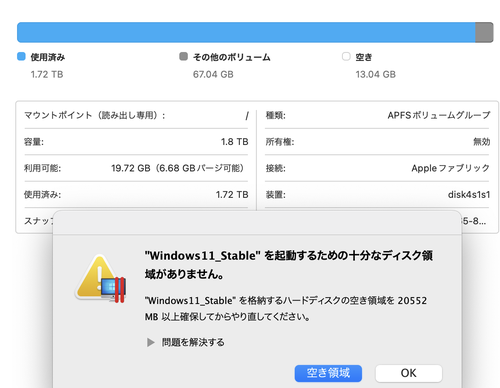Screen dimensions: 500x388
Task: Click the gray other-volumes segment of the storage bar
Action: click(x=484, y=32)
